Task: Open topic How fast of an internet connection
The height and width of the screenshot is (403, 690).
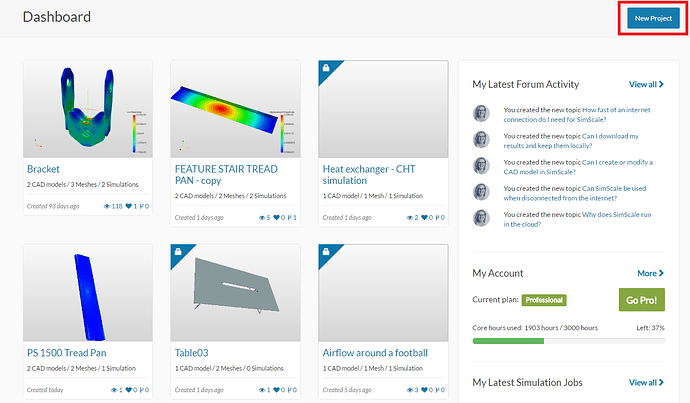Action: (x=577, y=115)
